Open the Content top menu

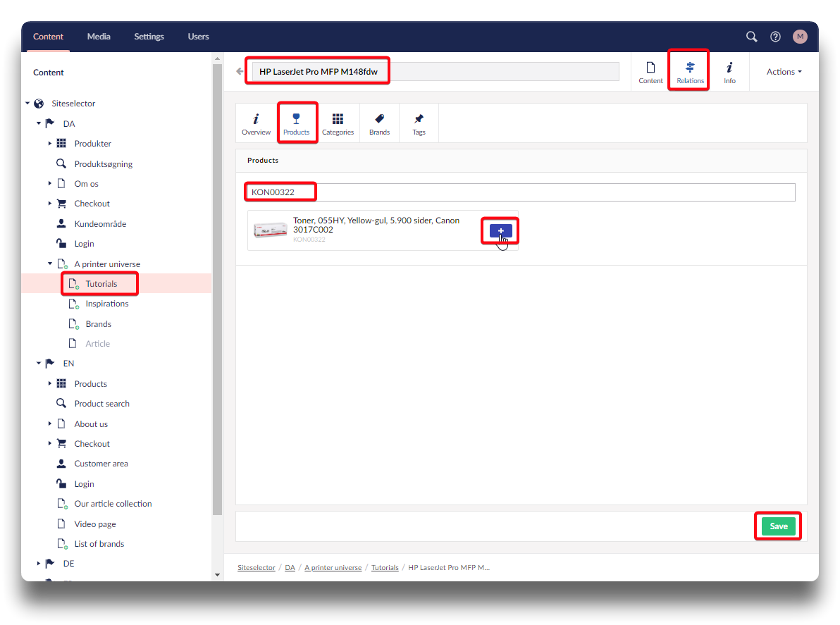[48, 37]
